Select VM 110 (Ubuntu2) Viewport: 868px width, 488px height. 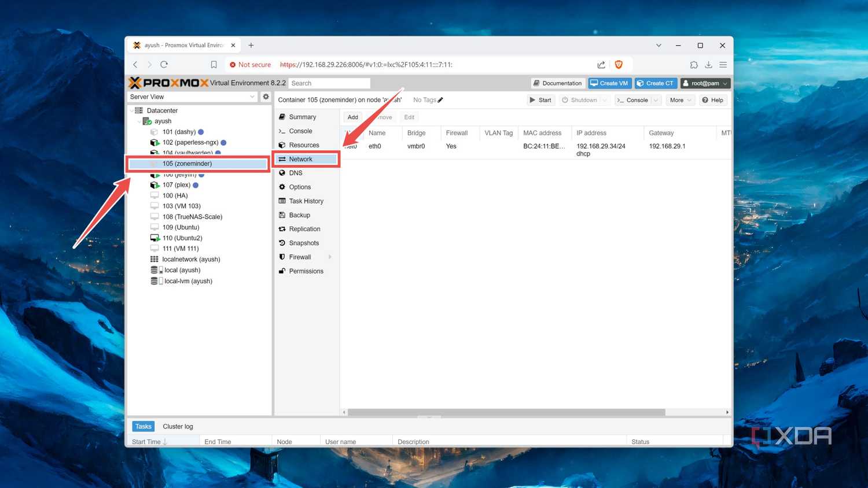182,238
